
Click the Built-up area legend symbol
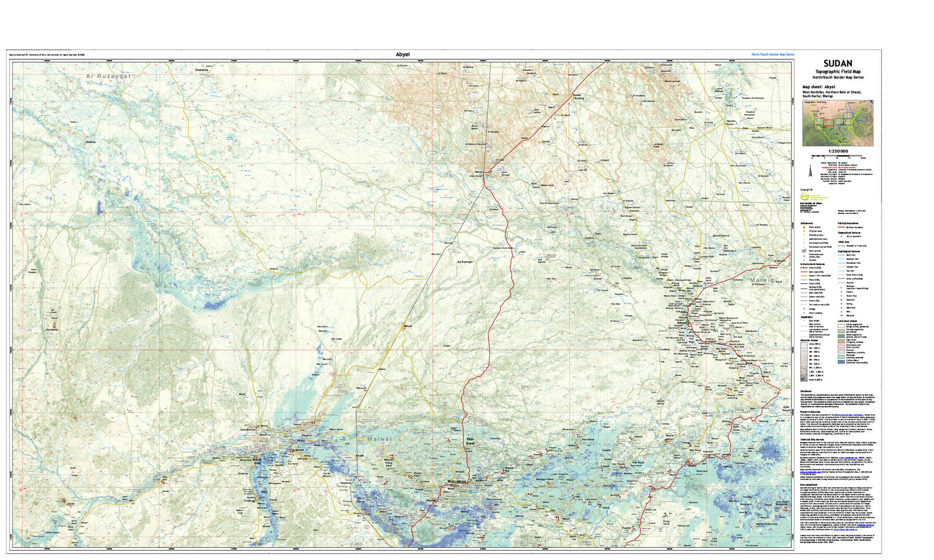coord(804,251)
